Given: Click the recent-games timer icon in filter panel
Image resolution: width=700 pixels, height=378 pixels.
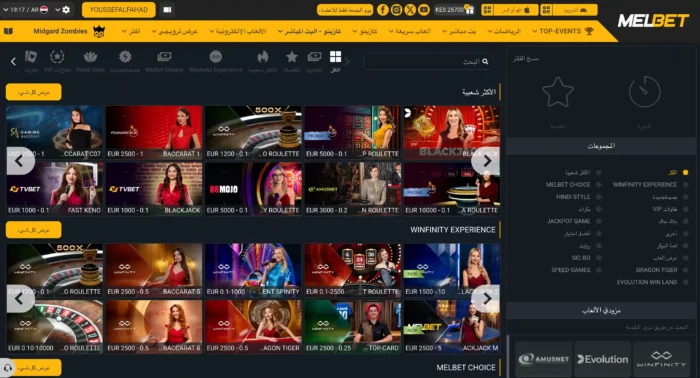Looking at the screenshot, I should [x=644, y=91].
